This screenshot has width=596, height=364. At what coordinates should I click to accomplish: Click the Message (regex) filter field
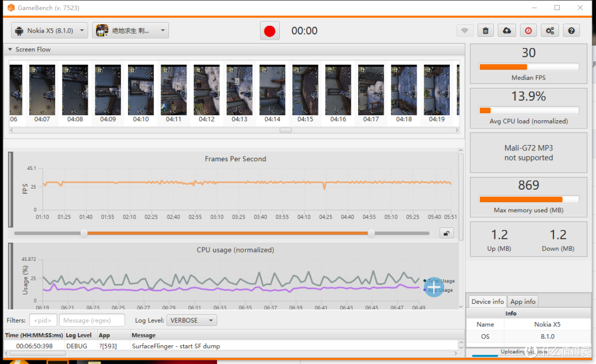(92, 320)
